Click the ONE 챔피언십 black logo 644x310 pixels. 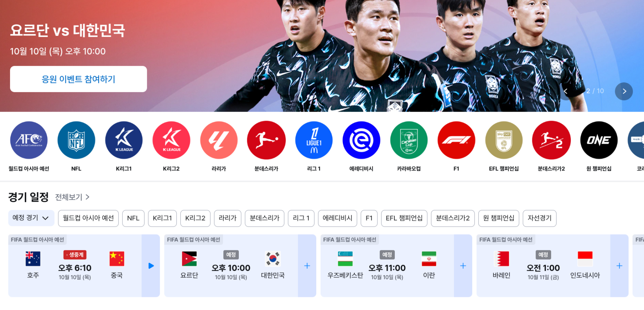tap(599, 140)
